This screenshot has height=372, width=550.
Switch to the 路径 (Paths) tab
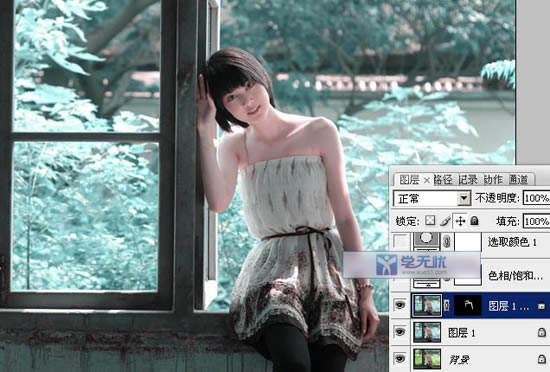442,180
